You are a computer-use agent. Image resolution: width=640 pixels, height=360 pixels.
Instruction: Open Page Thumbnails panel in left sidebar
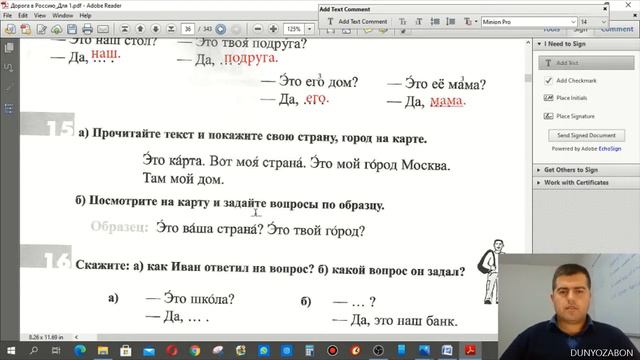[x=9, y=48]
